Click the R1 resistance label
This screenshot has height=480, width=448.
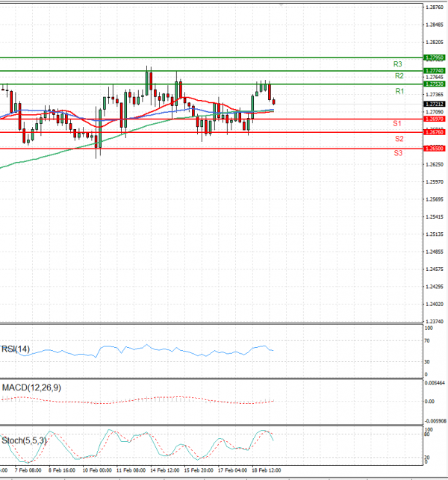[x=399, y=91]
